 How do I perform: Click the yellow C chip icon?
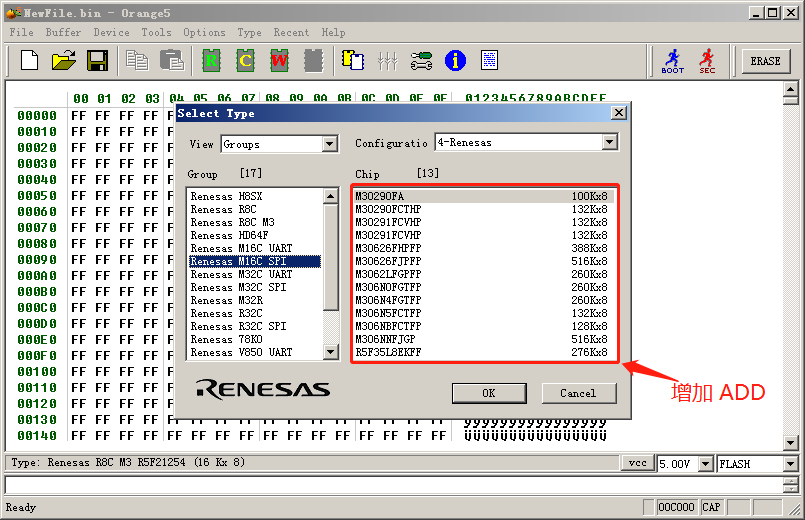pos(245,61)
